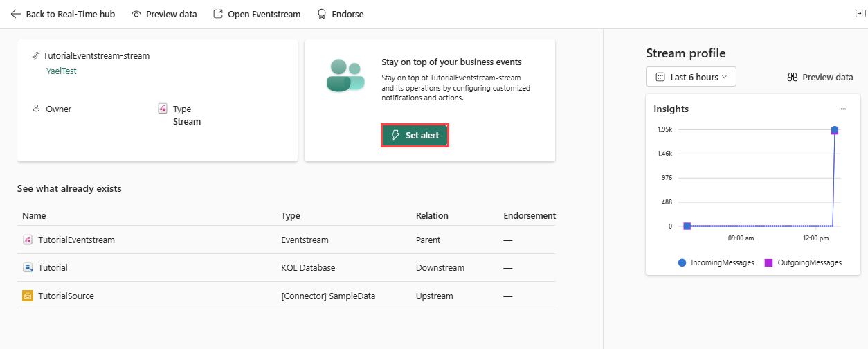Click the Relation column header

tap(432, 216)
